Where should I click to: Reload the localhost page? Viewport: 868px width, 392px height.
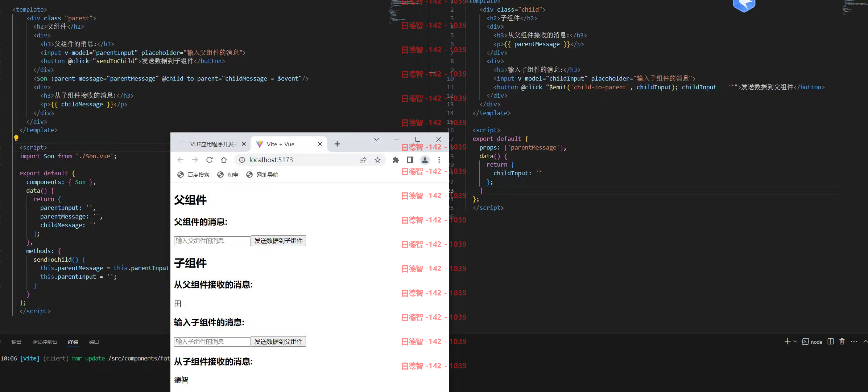[x=209, y=160]
